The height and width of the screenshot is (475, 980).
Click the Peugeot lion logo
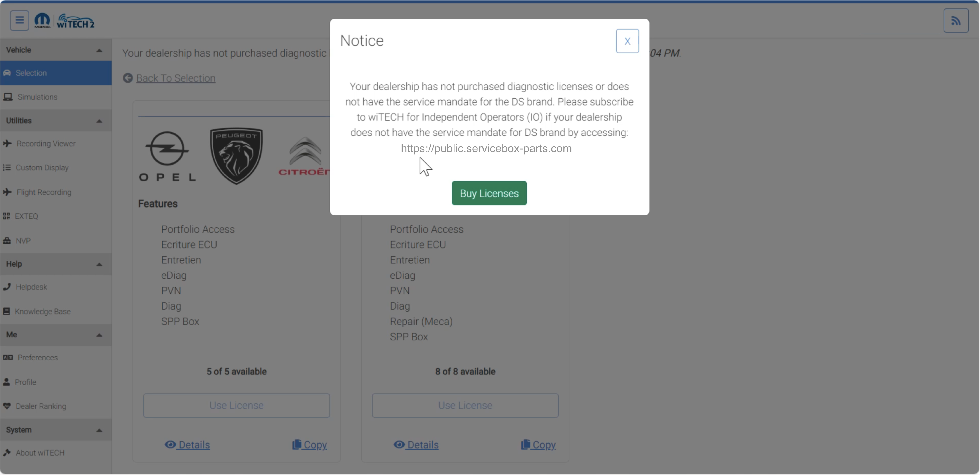(237, 156)
